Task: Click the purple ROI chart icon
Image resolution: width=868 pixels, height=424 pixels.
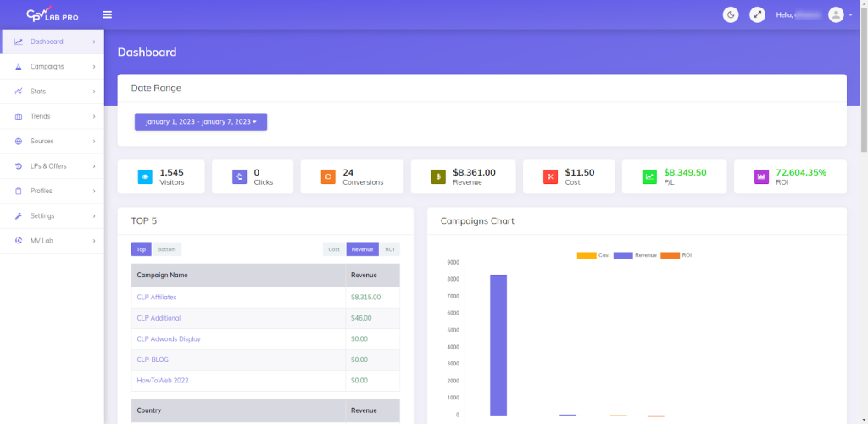Action: point(761,176)
